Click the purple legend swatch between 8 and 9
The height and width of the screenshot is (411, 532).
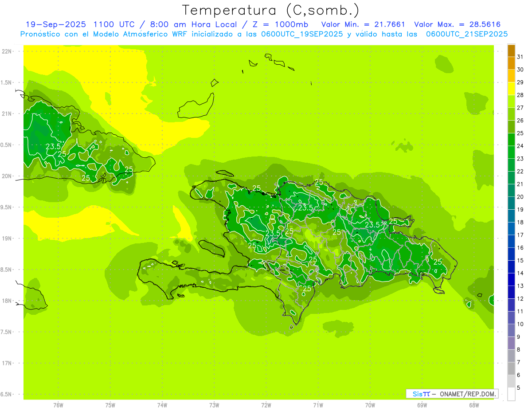[511, 344]
